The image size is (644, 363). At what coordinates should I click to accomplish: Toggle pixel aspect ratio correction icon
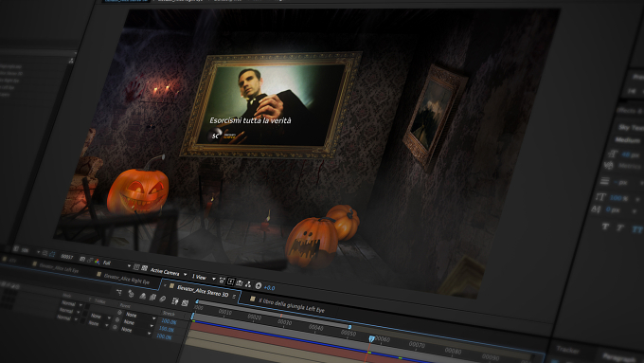223,281
